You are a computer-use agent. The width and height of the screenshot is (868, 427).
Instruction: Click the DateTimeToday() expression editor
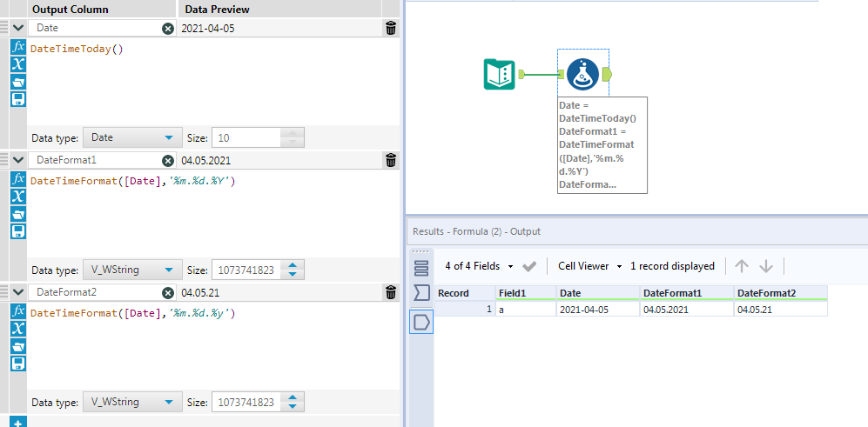(x=213, y=82)
